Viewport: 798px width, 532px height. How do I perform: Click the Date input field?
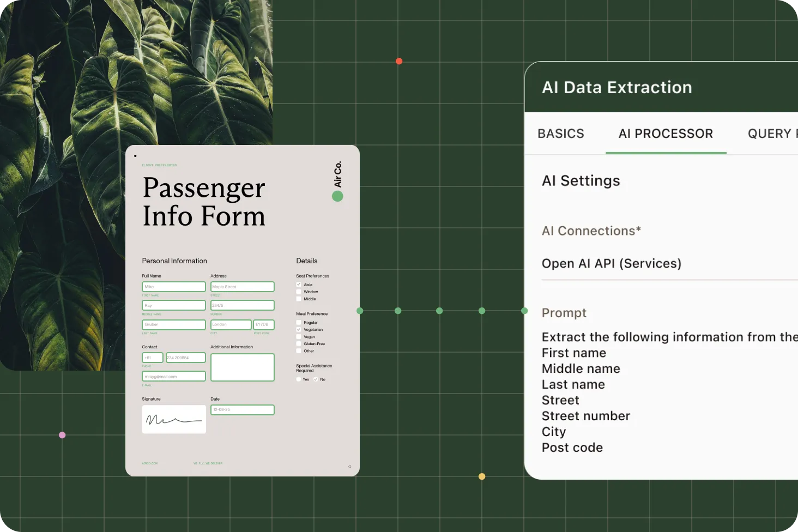(x=243, y=410)
